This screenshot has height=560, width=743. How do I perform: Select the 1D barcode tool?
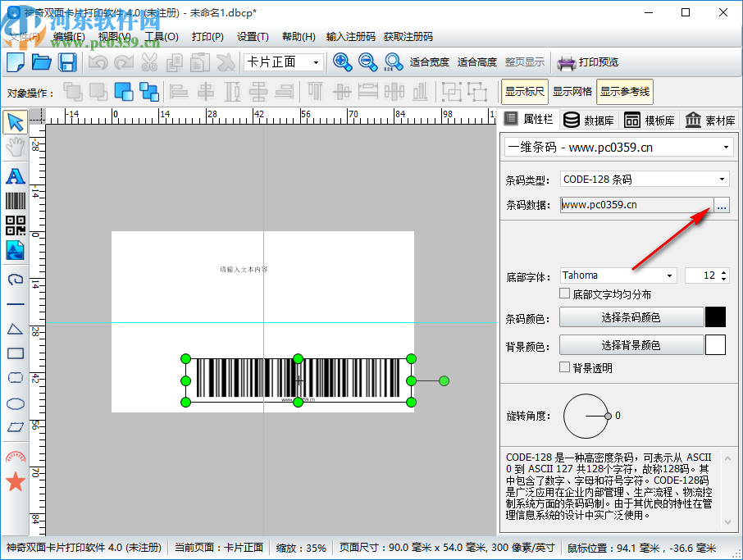(15, 200)
